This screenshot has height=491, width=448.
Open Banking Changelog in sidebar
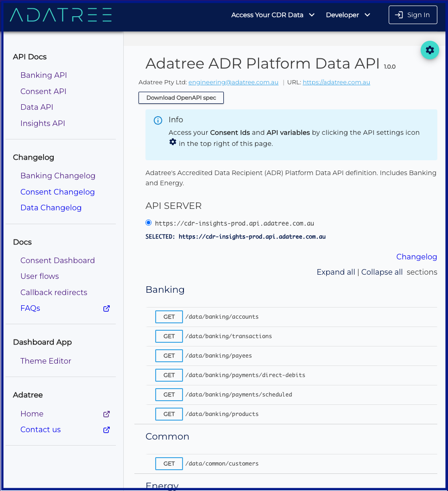click(x=57, y=176)
